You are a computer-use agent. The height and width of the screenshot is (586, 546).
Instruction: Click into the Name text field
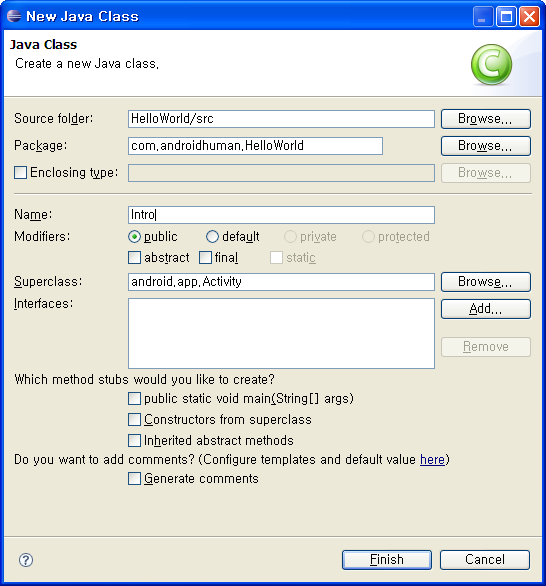pyautogui.click(x=281, y=215)
